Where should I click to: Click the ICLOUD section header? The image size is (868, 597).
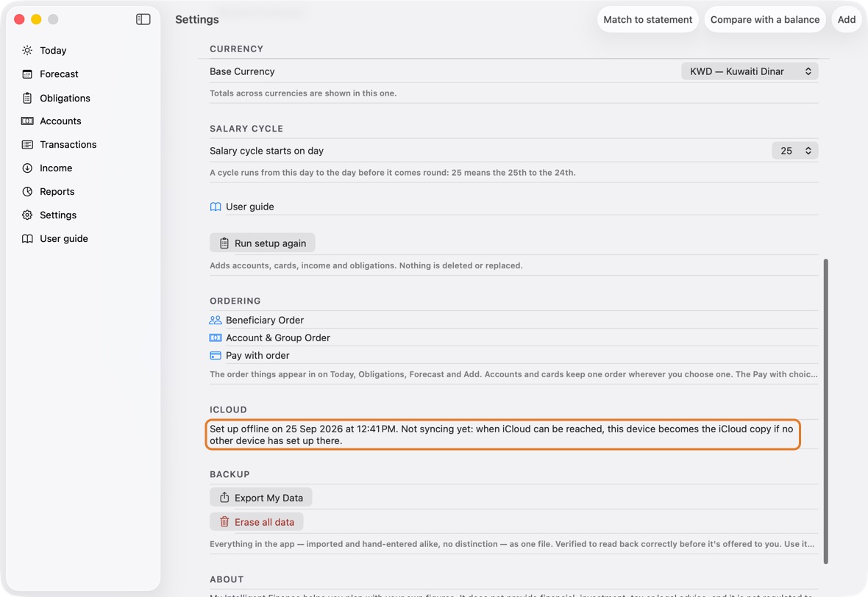pyautogui.click(x=228, y=410)
